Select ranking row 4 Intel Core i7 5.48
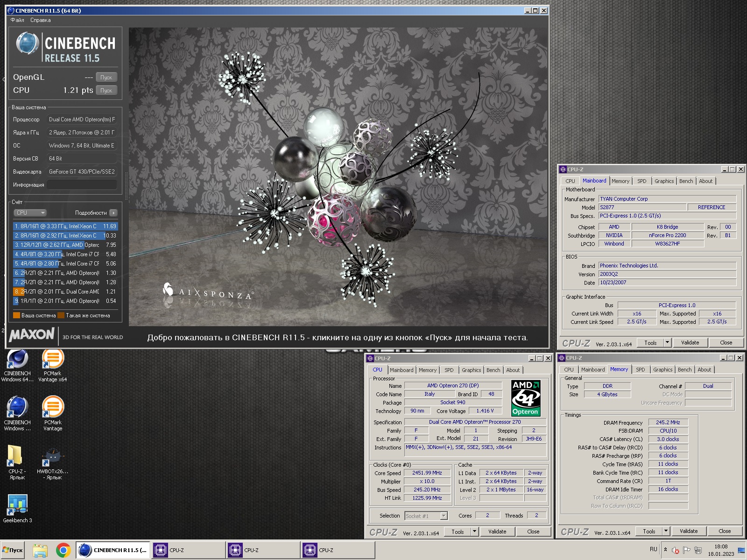The image size is (747, 560). (65, 254)
